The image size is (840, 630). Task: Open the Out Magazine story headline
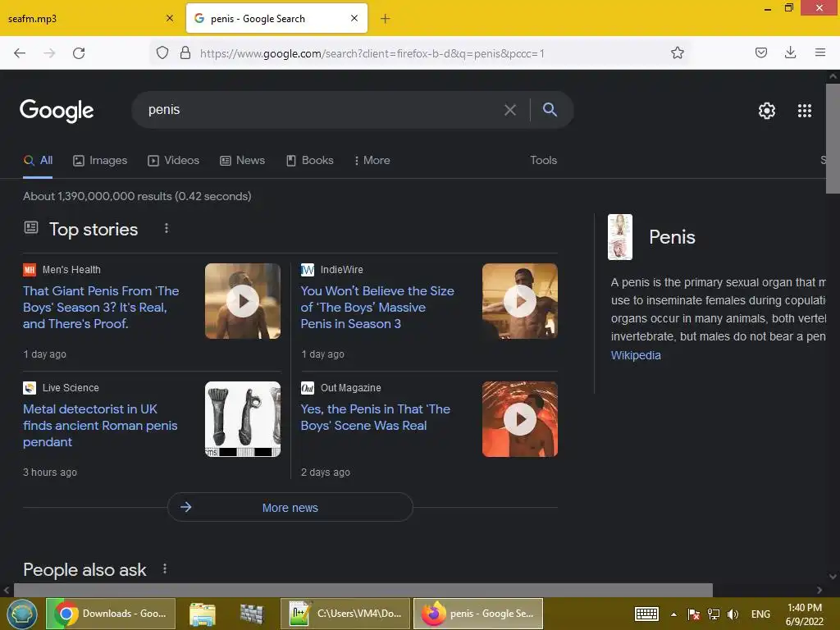[375, 418]
